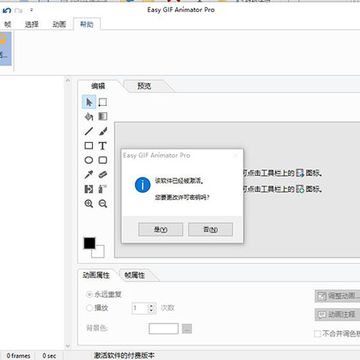
Task: Select the 永远重复 radio button
Action: 89,295
